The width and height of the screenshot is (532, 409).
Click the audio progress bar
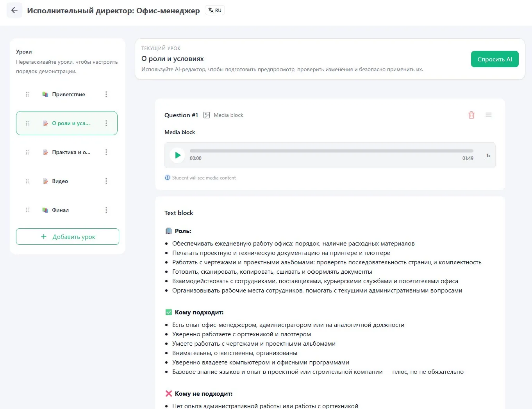tap(332, 151)
